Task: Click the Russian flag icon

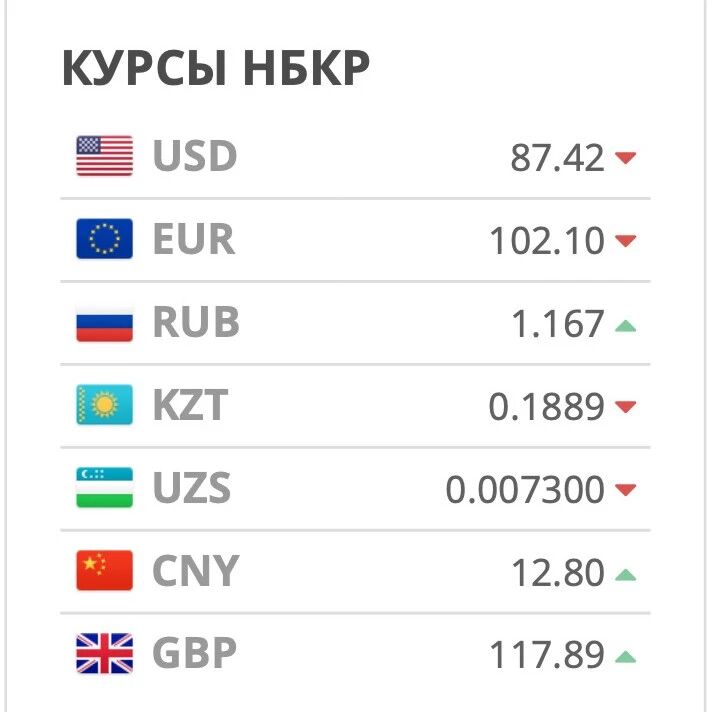Action: 104,322
